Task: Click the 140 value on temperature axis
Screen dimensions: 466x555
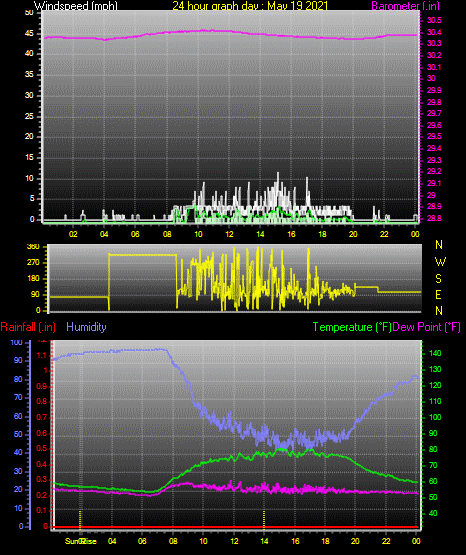Action: pyautogui.click(x=435, y=353)
